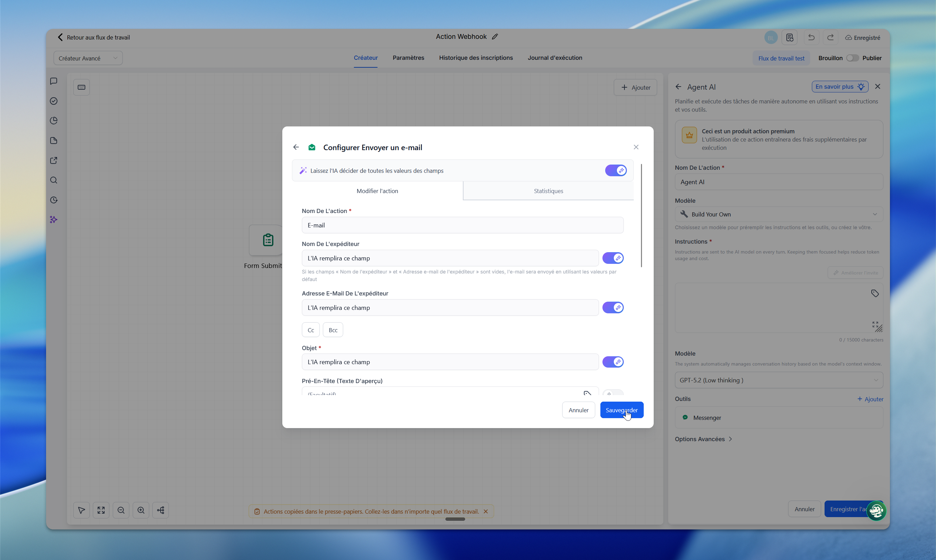Image resolution: width=936 pixels, height=560 pixels.
Task: Select the Messenger tool entry
Action: [779, 417]
